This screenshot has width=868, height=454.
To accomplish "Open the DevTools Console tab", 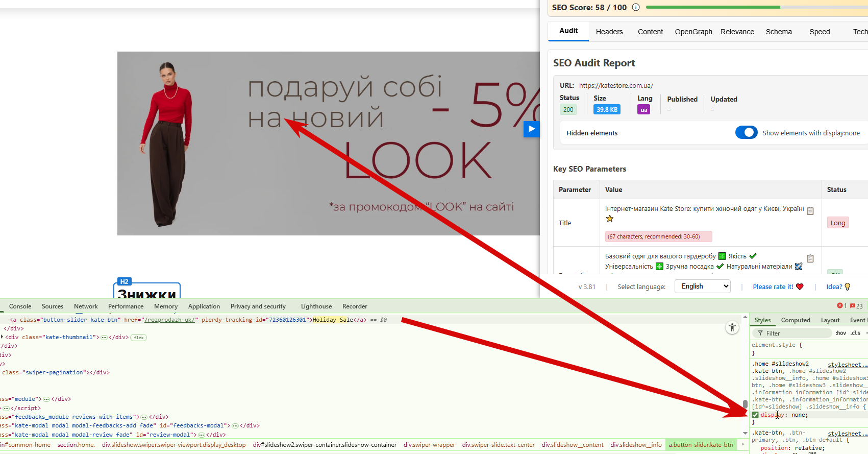I will point(20,306).
